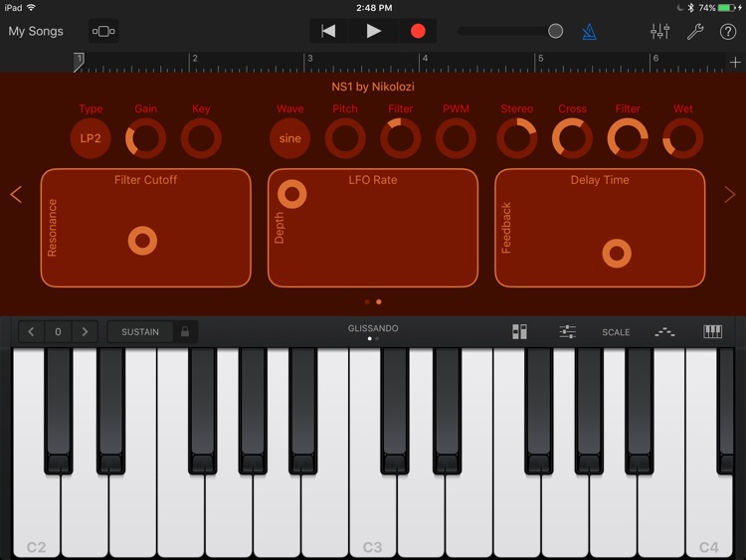
Task: Adjust master volume slider knob
Action: tap(555, 32)
